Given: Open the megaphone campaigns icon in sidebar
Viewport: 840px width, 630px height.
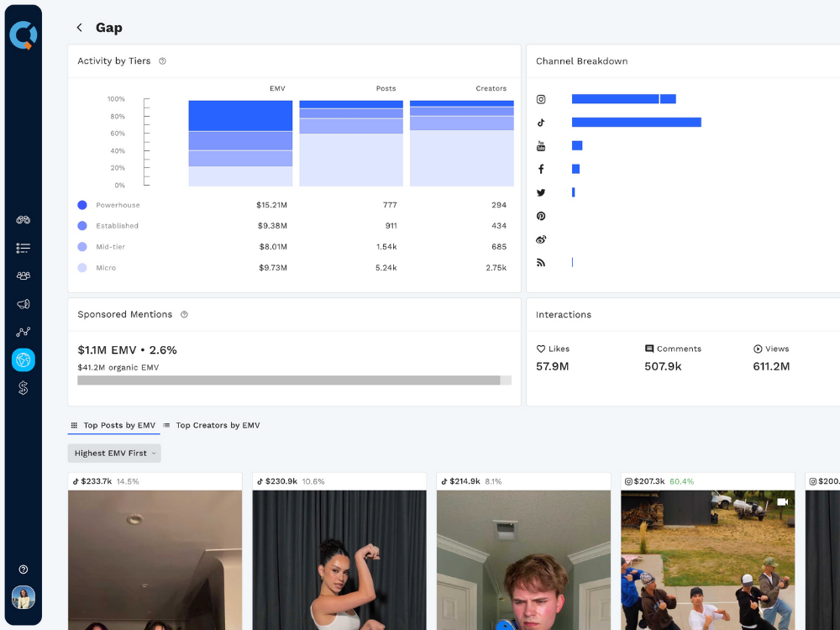Looking at the screenshot, I should (x=24, y=304).
